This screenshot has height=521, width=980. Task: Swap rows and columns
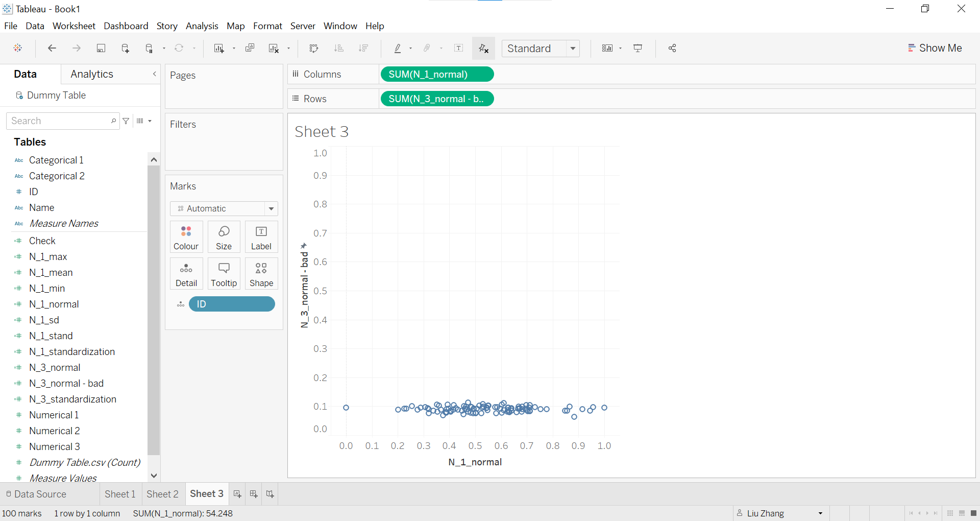tap(314, 48)
